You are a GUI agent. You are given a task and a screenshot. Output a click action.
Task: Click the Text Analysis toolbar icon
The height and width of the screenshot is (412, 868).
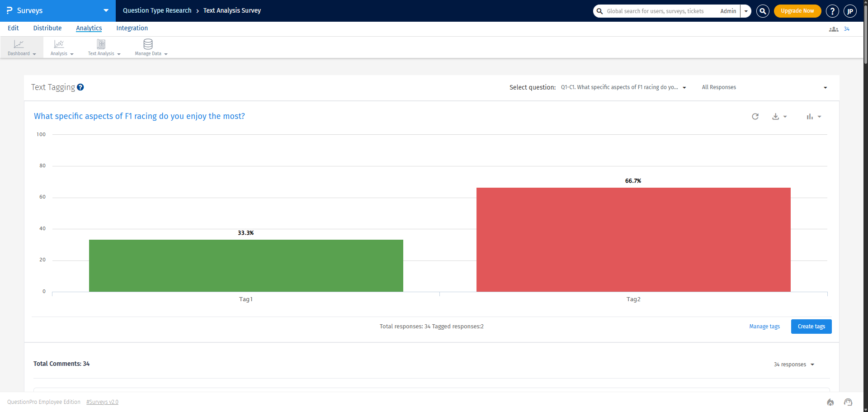click(101, 44)
